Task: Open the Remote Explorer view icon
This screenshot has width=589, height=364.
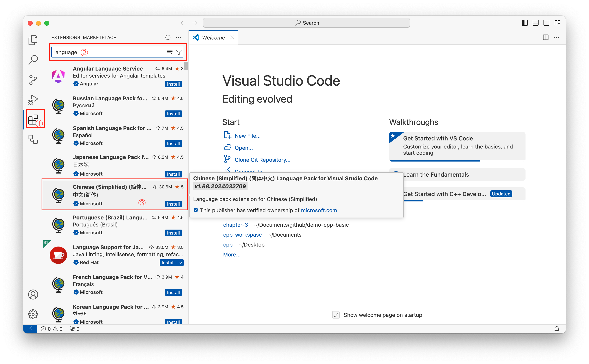Action: point(33,139)
